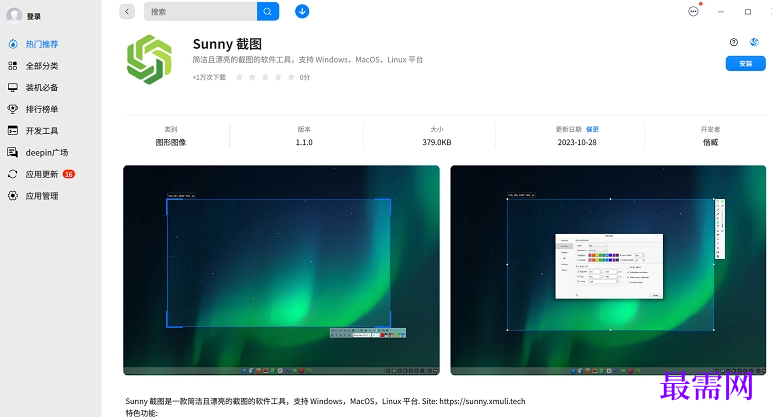Open 全部分类 category list
The height and width of the screenshot is (417, 772).
[42, 66]
